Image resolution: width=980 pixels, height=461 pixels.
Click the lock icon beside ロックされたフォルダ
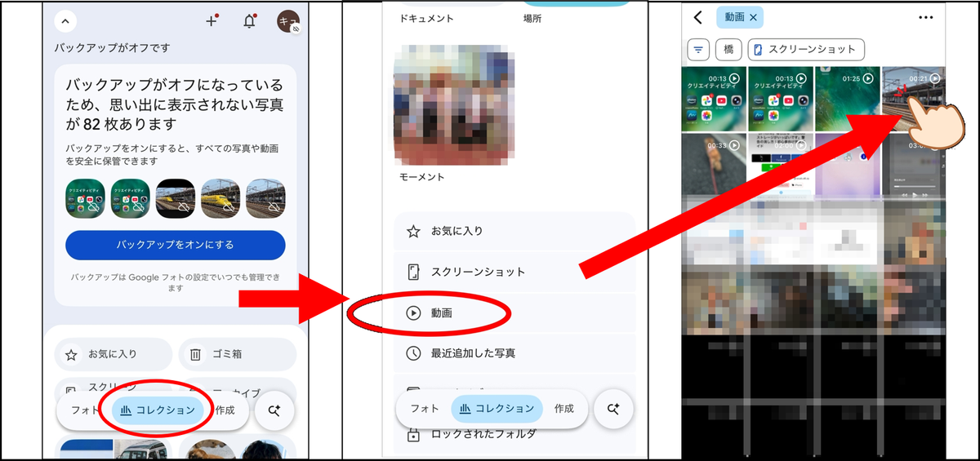pyautogui.click(x=413, y=435)
